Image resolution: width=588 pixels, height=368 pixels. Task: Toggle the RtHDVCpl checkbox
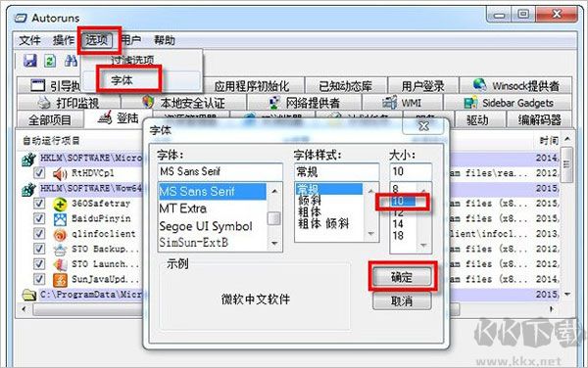39,172
